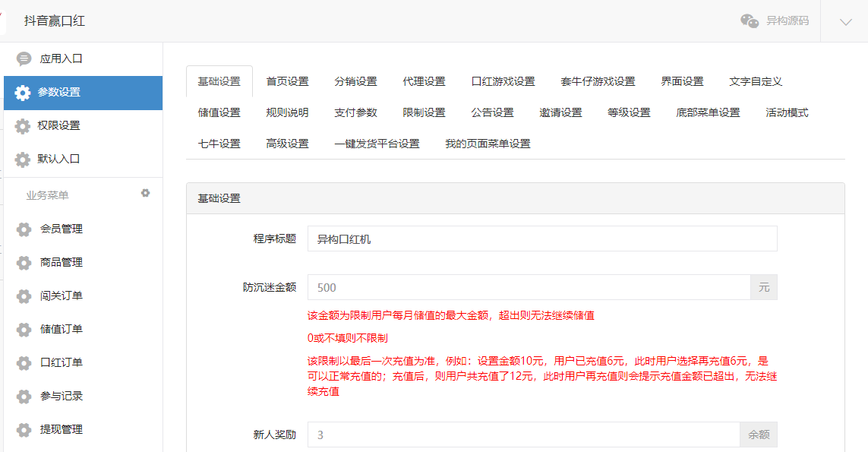Image resolution: width=868 pixels, height=452 pixels.
Task: Click the 会员管理 icon in sidebar
Action: click(22, 229)
